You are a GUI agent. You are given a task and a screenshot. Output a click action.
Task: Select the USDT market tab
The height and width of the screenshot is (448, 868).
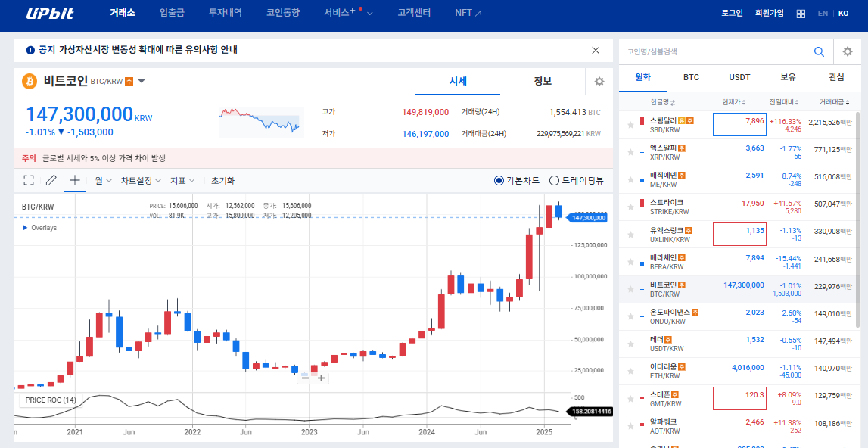tap(739, 77)
